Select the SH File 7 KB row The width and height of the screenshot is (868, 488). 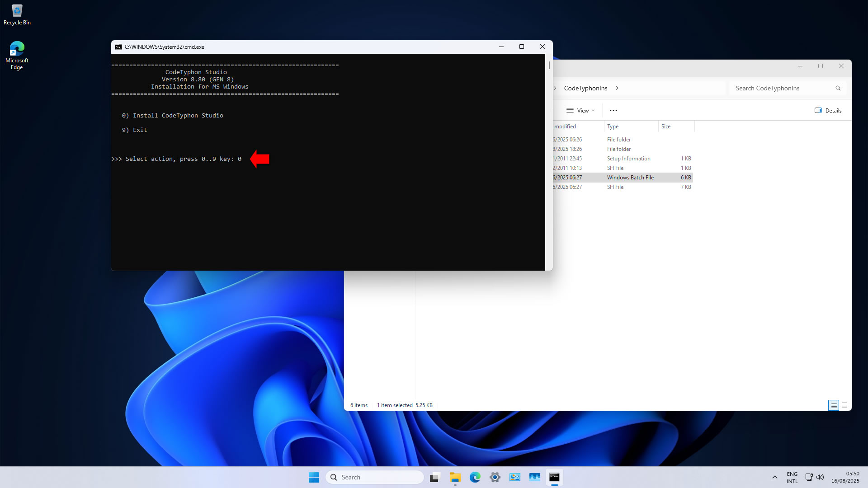(x=623, y=187)
